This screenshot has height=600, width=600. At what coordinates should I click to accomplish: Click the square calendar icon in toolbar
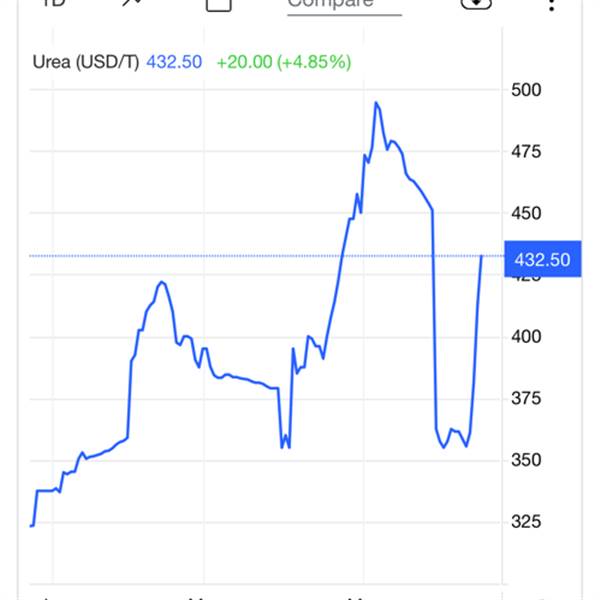click(x=218, y=5)
